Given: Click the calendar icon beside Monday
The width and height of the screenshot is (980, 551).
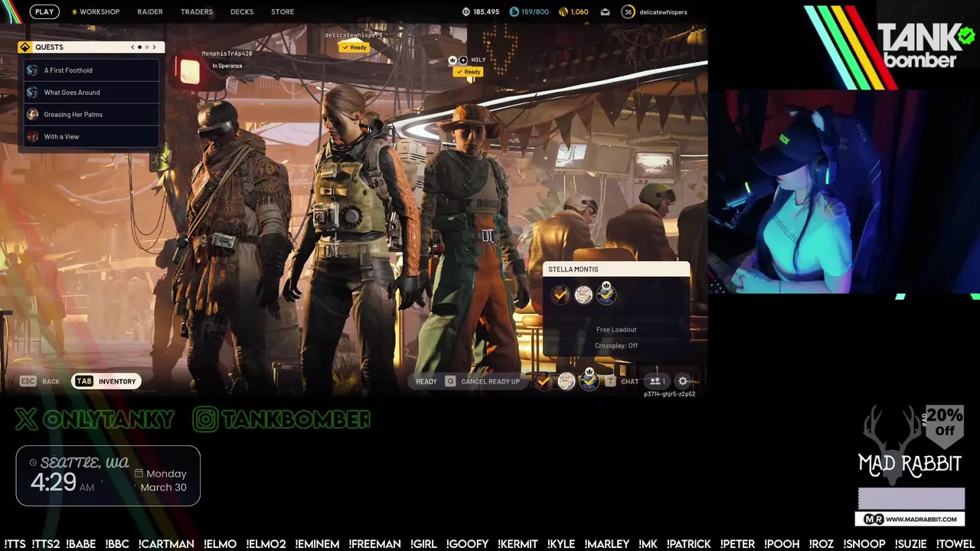Looking at the screenshot, I should 139,474.
